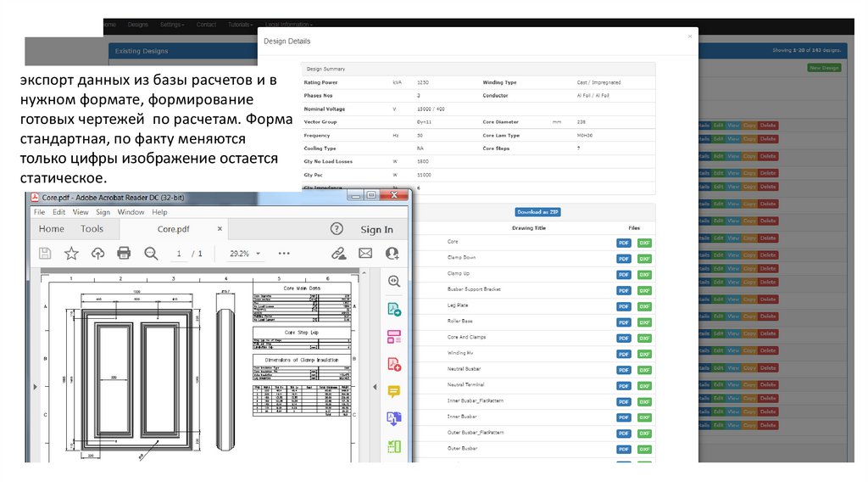Image resolution: width=868 pixels, height=487 pixels.
Task: Switch to the Tools tab in Acrobat
Action: 92,229
